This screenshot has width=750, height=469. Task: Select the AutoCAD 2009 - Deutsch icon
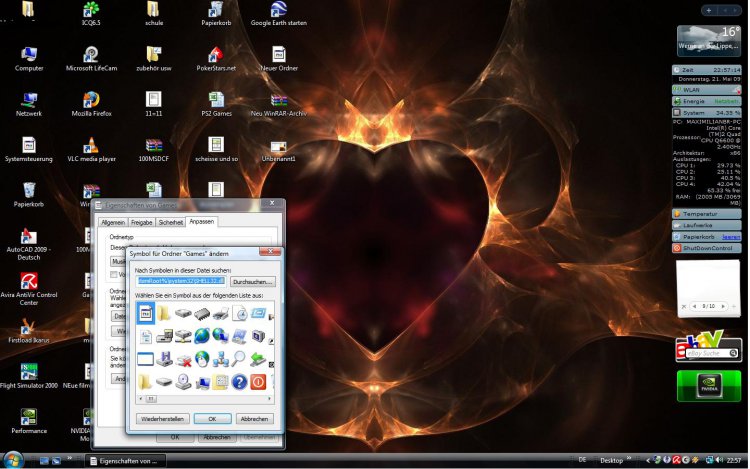tap(29, 244)
